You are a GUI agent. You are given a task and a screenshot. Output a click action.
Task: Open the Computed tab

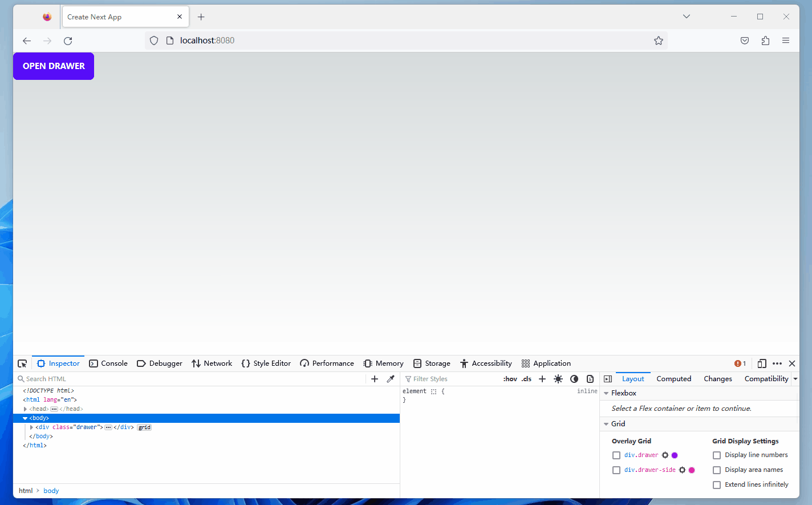673,378
